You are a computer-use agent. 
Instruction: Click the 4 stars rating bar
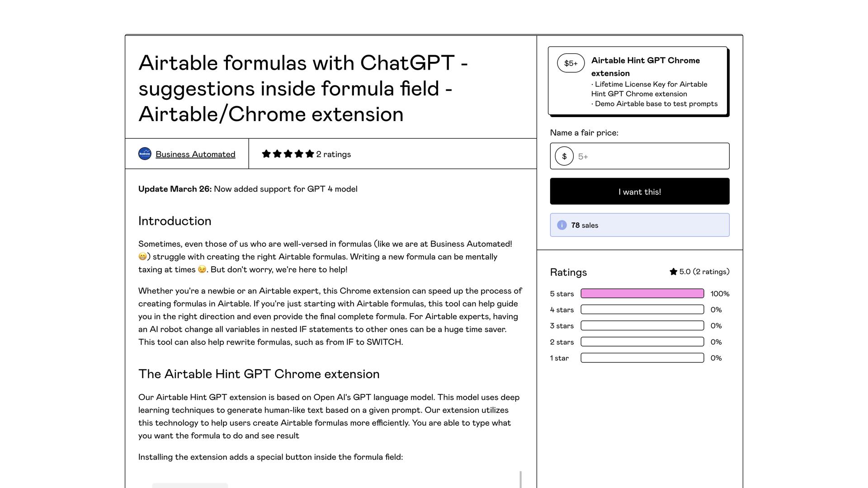(x=642, y=310)
